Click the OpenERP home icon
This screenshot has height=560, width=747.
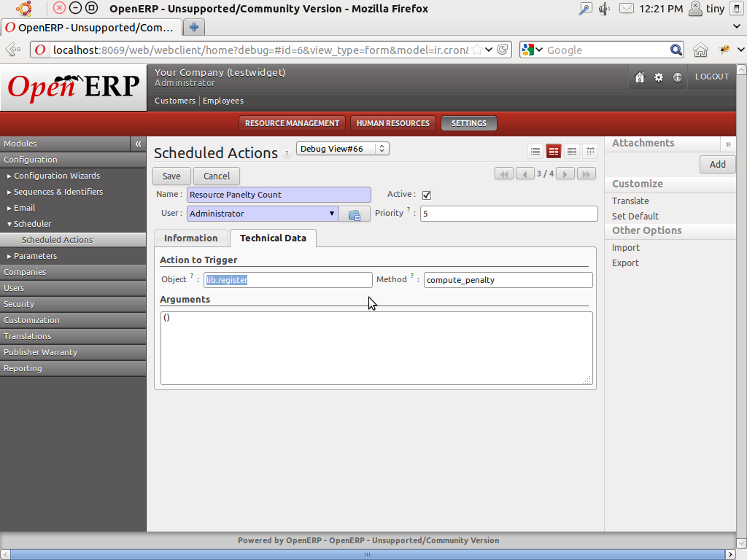[x=640, y=76]
